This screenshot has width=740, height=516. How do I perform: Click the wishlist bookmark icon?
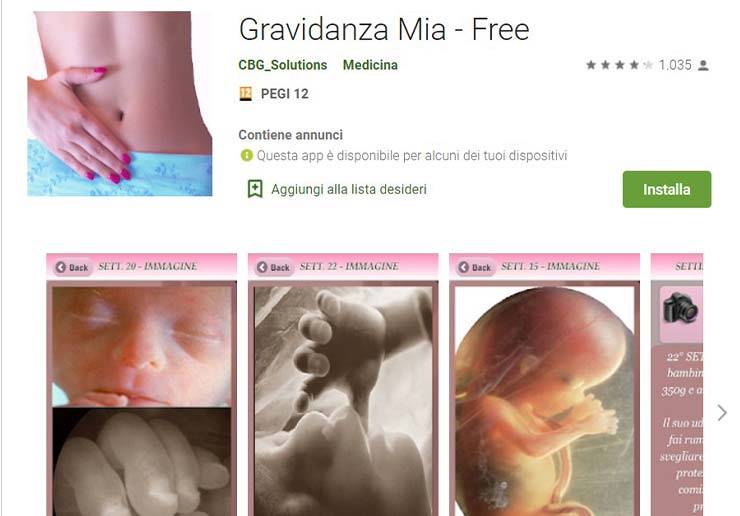pyautogui.click(x=255, y=189)
